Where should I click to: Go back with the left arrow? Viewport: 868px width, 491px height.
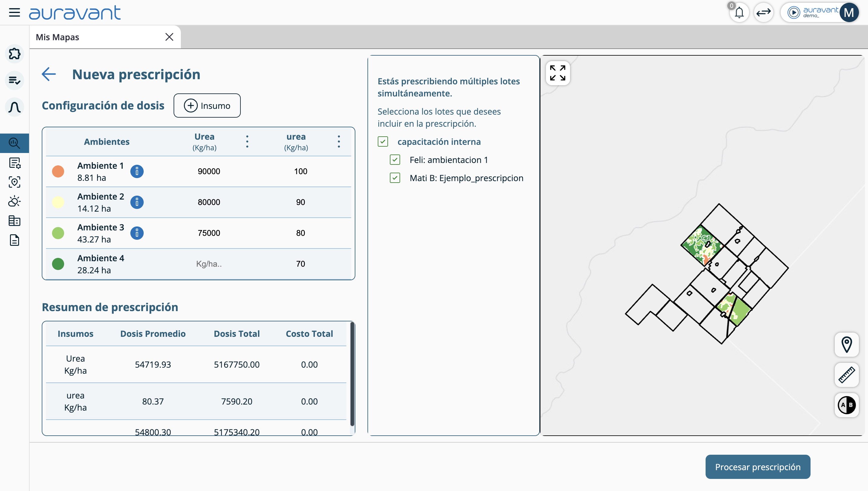(x=49, y=74)
